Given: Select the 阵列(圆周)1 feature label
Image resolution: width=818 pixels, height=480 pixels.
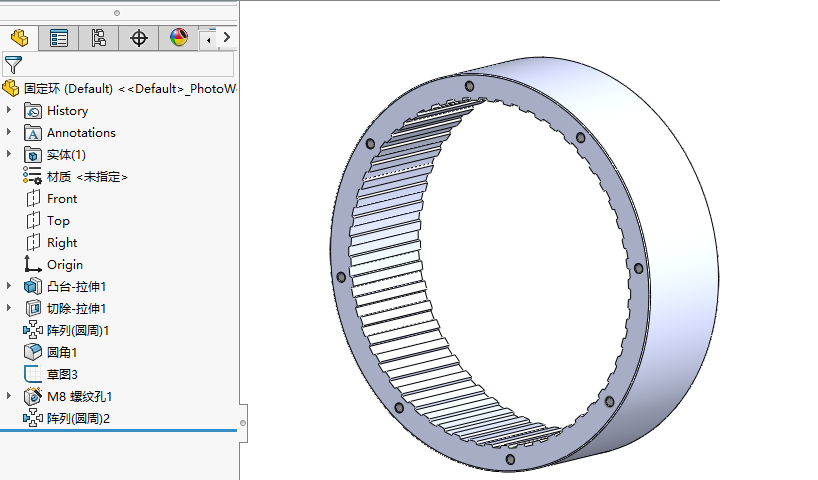Looking at the screenshot, I should click(78, 330).
